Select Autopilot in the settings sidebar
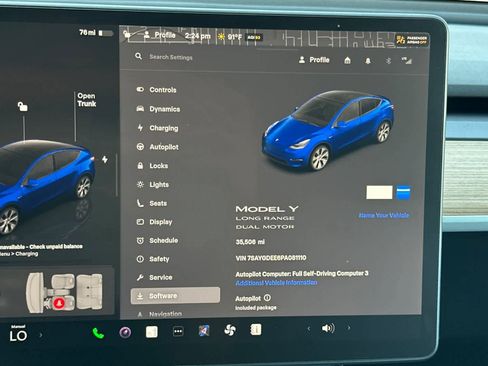Screen dimensions: 488x366 click(x=157, y=147)
